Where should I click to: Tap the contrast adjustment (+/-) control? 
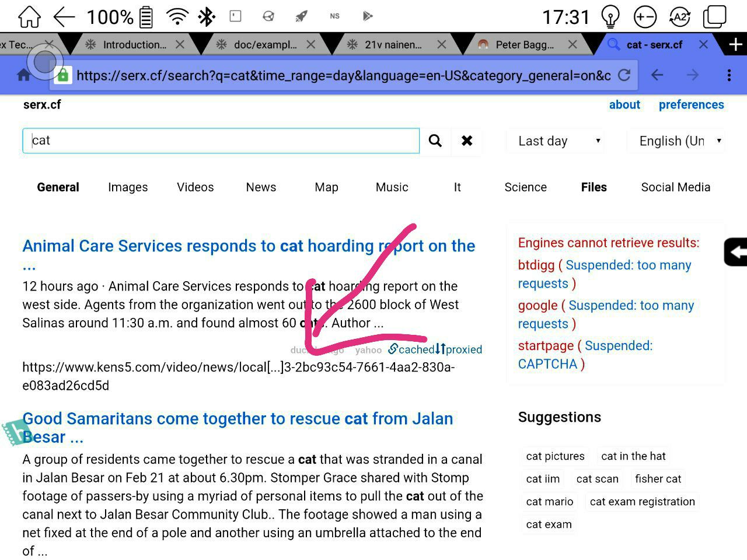point(645,17)
